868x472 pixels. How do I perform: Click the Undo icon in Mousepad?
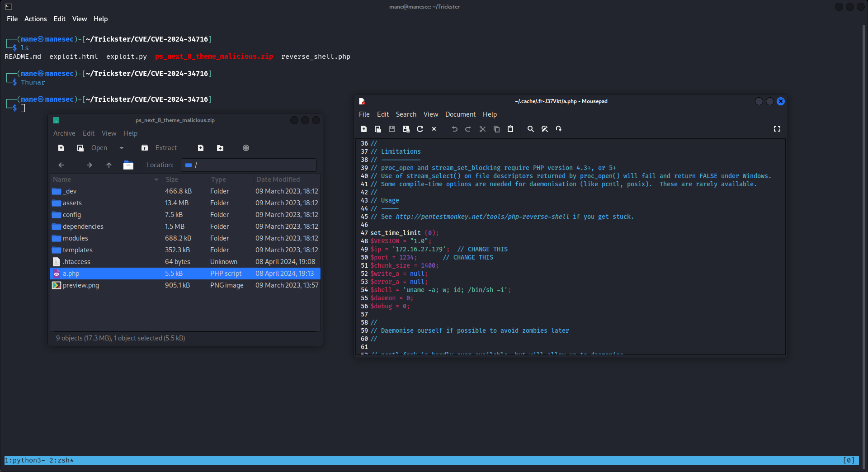point(454,129)
